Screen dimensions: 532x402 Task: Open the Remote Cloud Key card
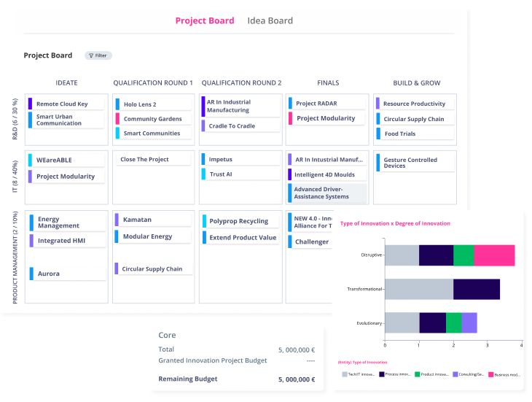pos(62,104)
